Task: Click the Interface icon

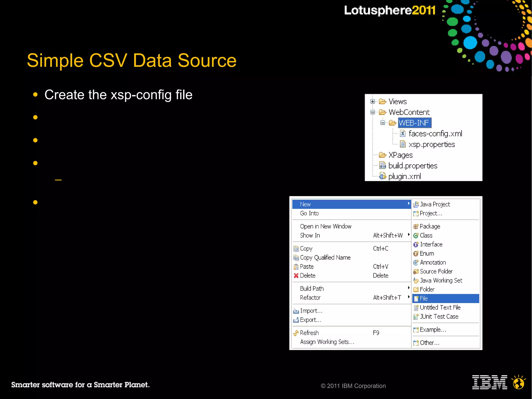Action: [x=416, y=244]
